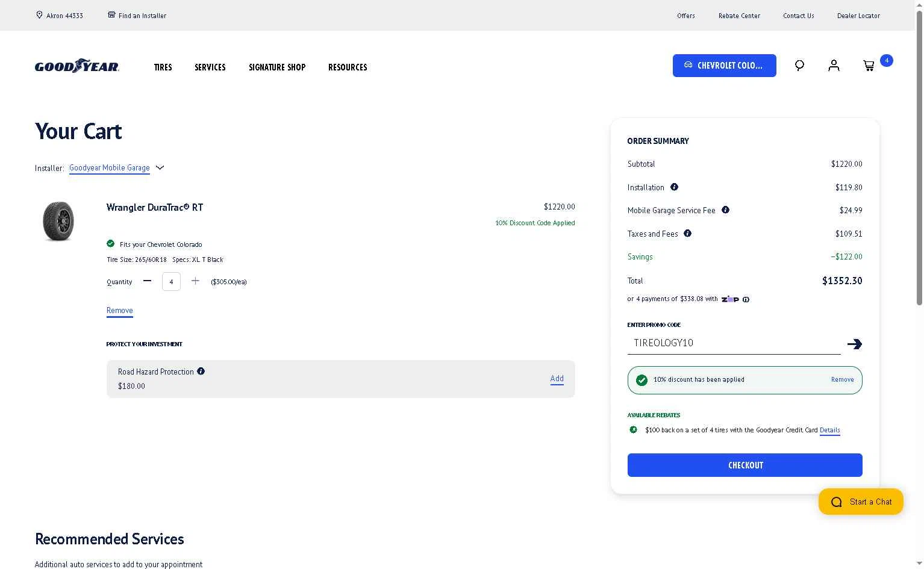Click the 'Tire Size: 265/60R18' text

click(137, 260)
